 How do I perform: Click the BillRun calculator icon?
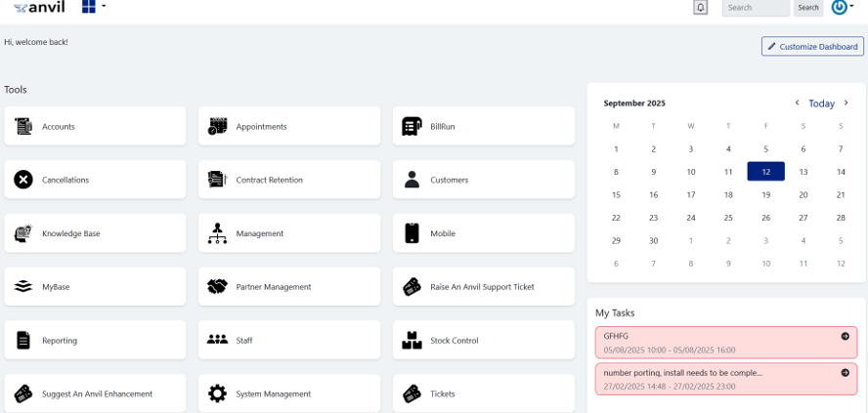412,126
